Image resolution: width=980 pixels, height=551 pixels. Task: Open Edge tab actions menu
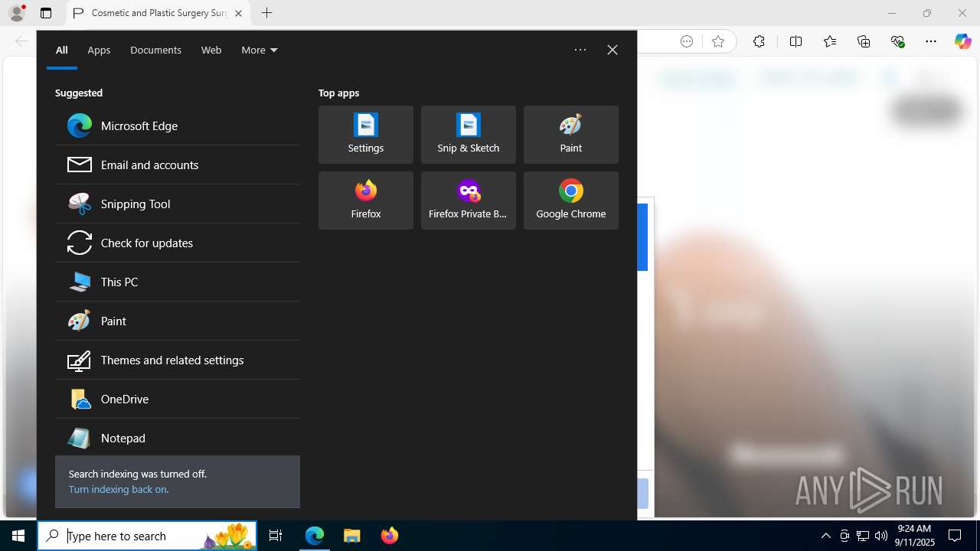point(46,13)
